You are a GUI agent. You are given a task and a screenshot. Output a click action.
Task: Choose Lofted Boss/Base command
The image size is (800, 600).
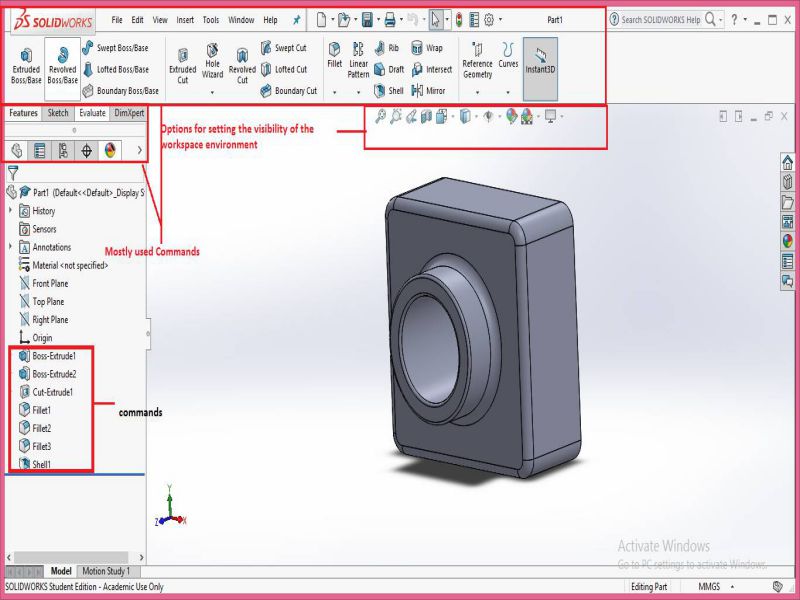tap(116, 69)
